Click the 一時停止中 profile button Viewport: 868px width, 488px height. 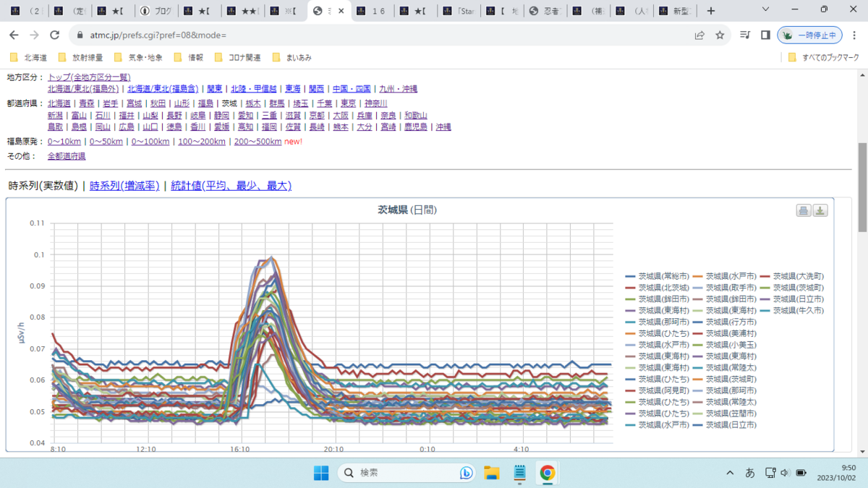pyautogui.click(x=810, y=35)
